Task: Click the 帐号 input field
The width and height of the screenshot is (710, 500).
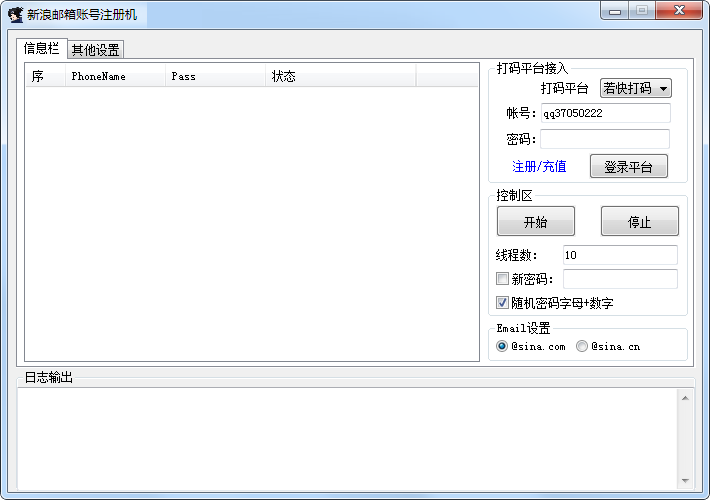Action: coord(605,113)
